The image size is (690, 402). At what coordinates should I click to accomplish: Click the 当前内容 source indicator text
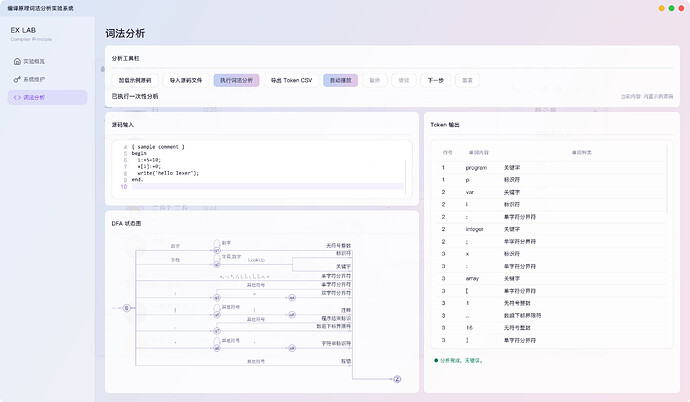(647, 96)
